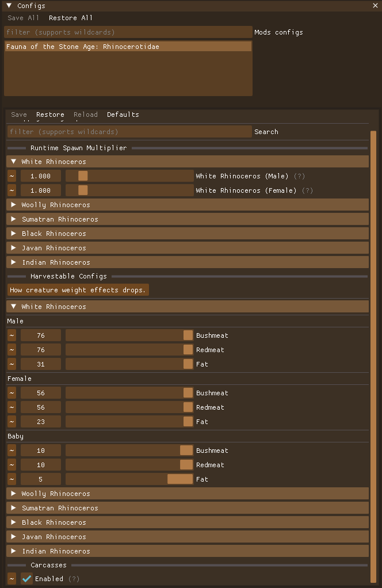The width and height of the screenshot is (382, 588).
Task: Select Fauna of the Stone Age: Rhinocerotidae entry
Action: click(x=128, y=47)
